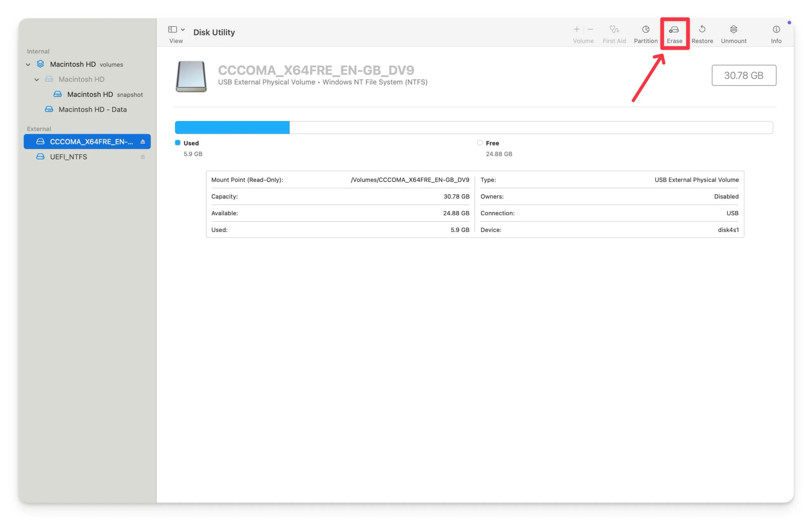This screenshot has height=521, width=812.
Task: Click the Type value USB External Physical Volume
Action: 696,180
